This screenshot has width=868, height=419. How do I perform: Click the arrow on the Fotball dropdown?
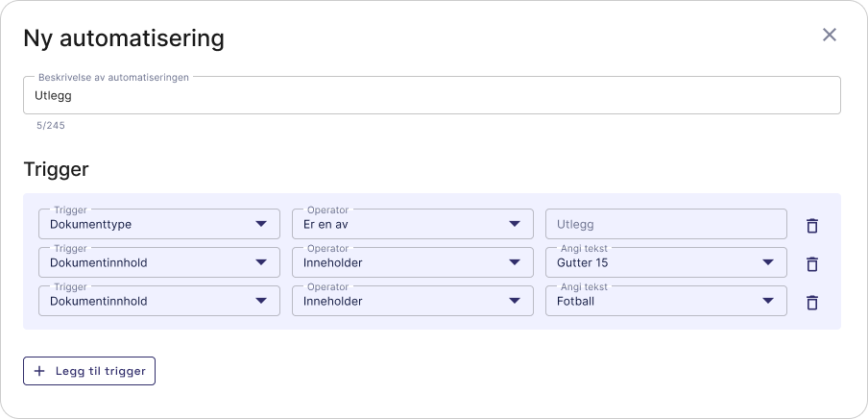tap(768, 301)
